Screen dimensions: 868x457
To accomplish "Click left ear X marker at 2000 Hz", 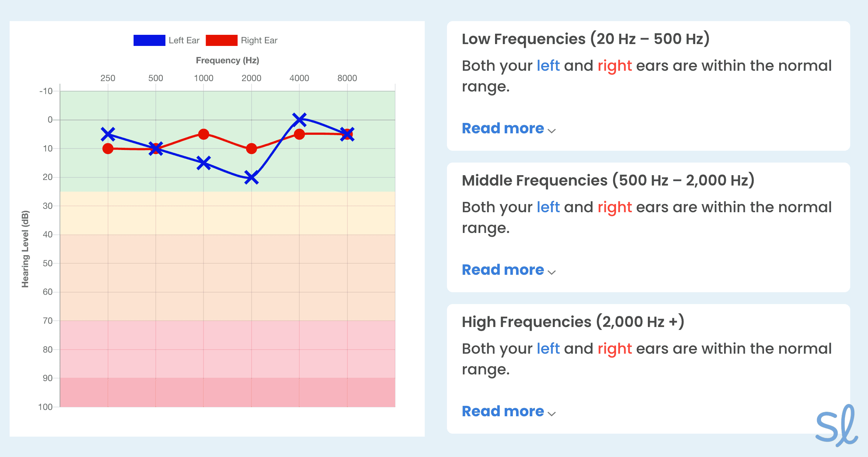I will (x=252, y=178).
